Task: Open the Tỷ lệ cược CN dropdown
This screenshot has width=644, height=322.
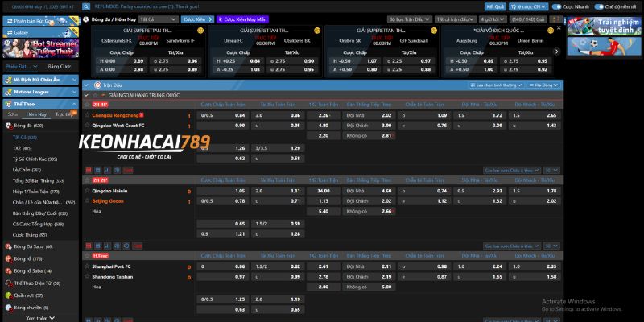Action: [x=529, y=6]
